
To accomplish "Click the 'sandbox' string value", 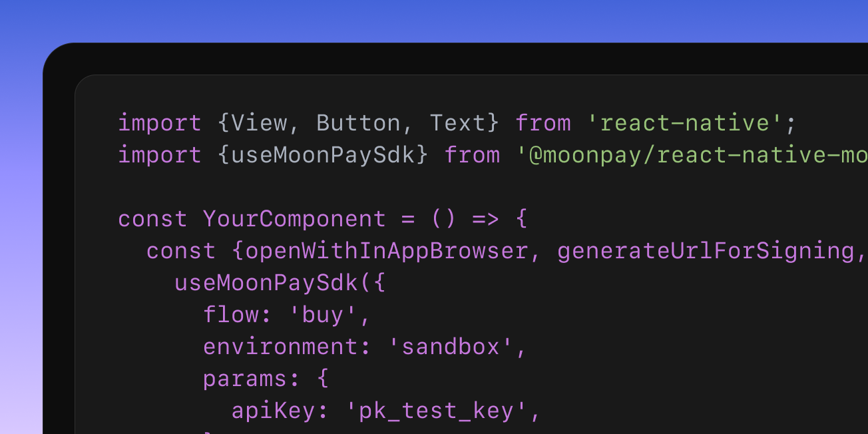I will tap(450, 347).
